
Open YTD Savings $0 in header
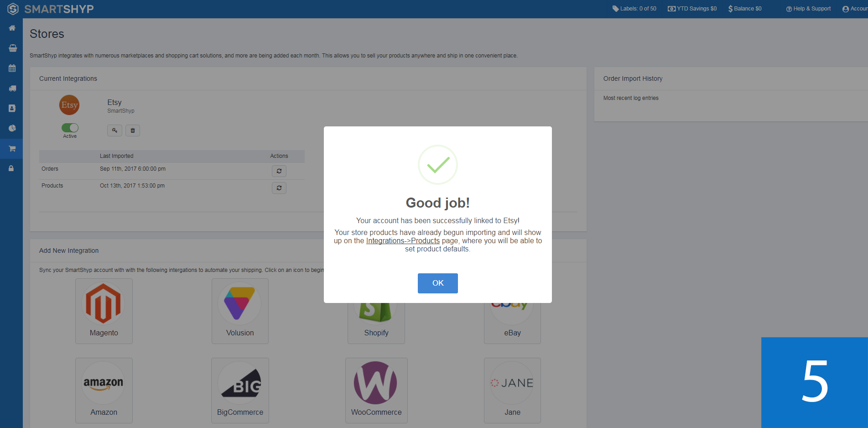pos(692,9)
